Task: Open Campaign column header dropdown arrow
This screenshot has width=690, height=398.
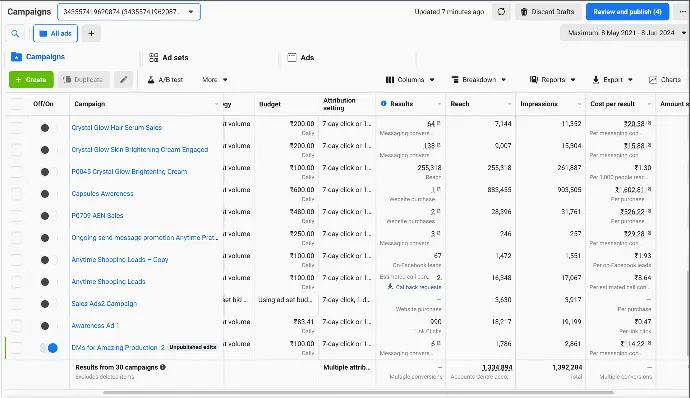Action: [217, 104]
